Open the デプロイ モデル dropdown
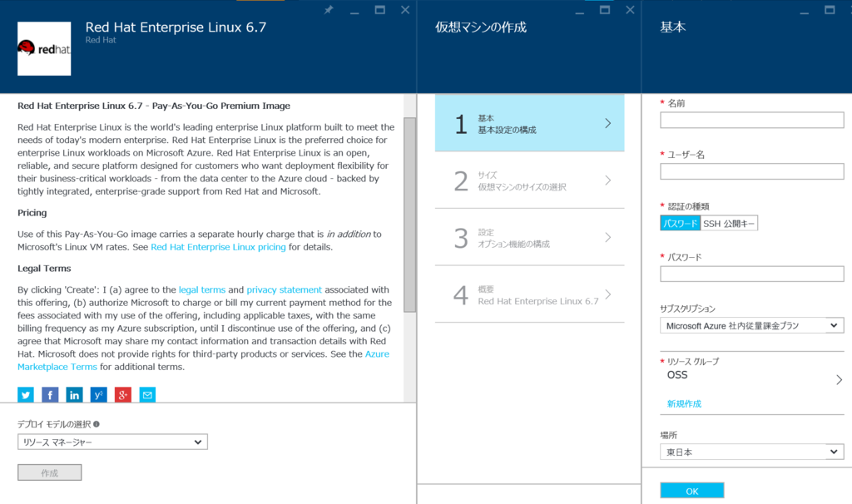Image resolution: width=852 pixels, height=504 pixels. [112, 442]
